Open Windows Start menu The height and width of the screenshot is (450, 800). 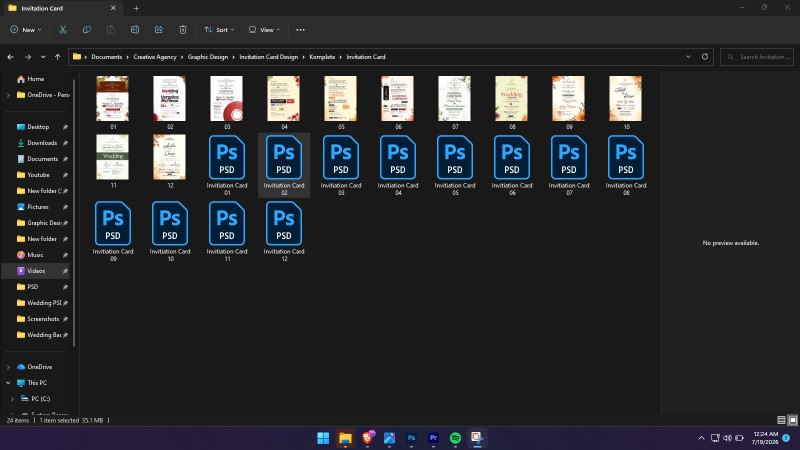(323, 438)
